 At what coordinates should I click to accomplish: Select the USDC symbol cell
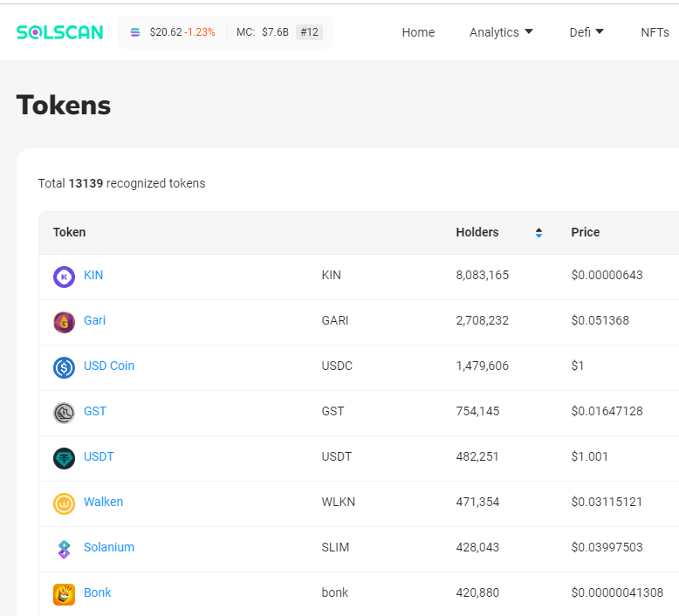click(x=337, y=366)
